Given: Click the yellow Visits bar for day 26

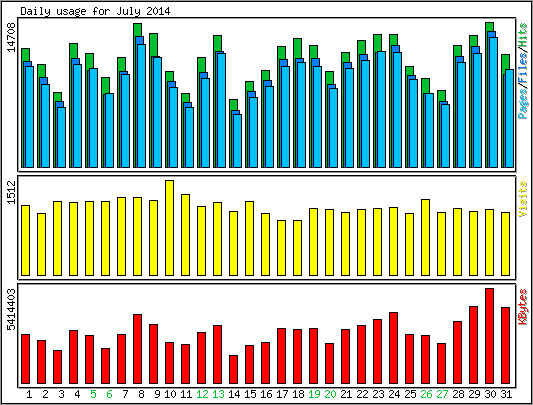Looking at the screenshot, I should tap(425, 237).
